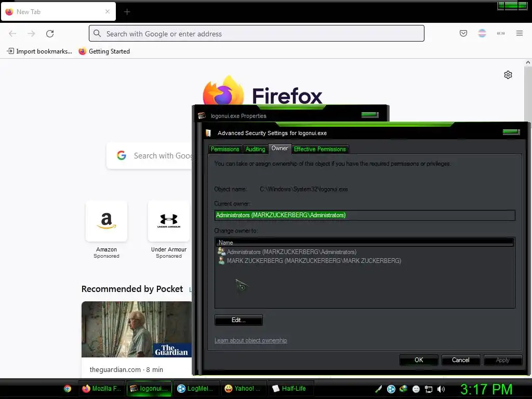
Task: Click the Google search box on new tab page
Action: pyautogui.click(x=149, y=156)
